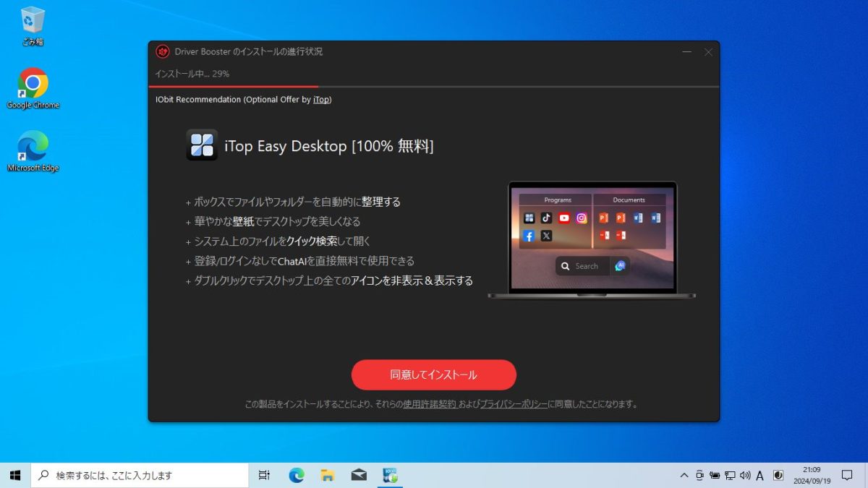Click the network tray icon
This screenshot has width=868, height=488.
[x=730, y=476]
